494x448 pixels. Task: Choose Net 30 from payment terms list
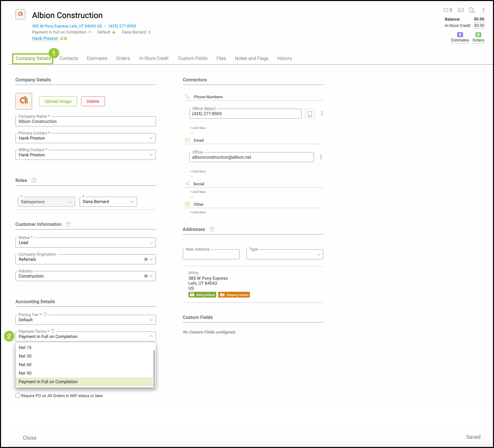[x=25, y=356]
